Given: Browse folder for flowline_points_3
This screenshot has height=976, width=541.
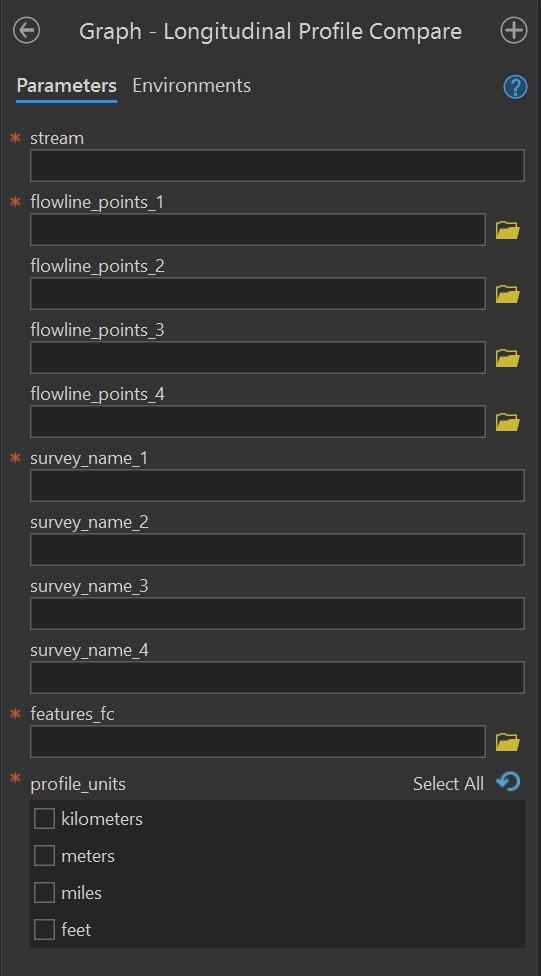Looking at the screenshot, I should point(507,358).
